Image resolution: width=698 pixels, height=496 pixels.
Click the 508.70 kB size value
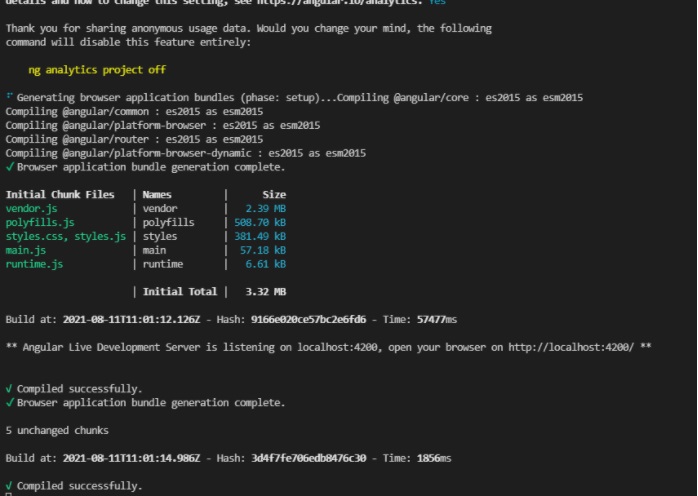pyautogui.click(x=260, y=222)
